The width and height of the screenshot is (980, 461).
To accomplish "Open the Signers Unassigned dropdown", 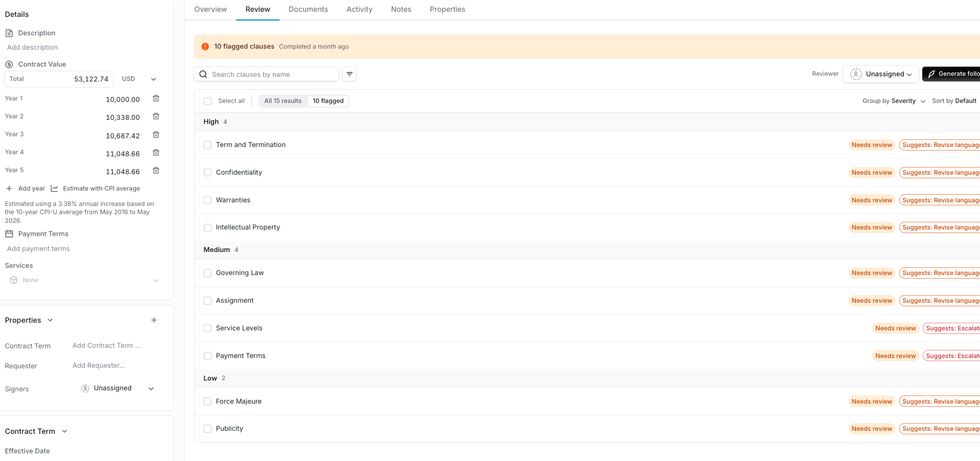I will click(x=117, y=388).
